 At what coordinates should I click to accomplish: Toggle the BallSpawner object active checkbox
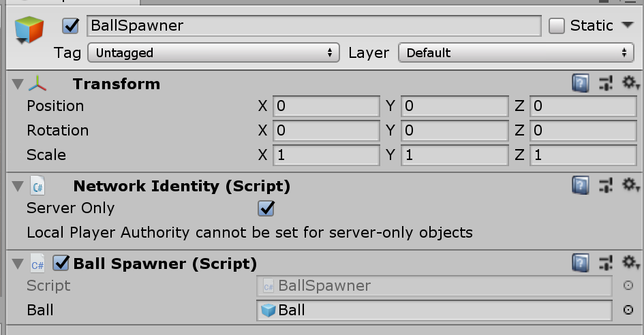[70, 26]
